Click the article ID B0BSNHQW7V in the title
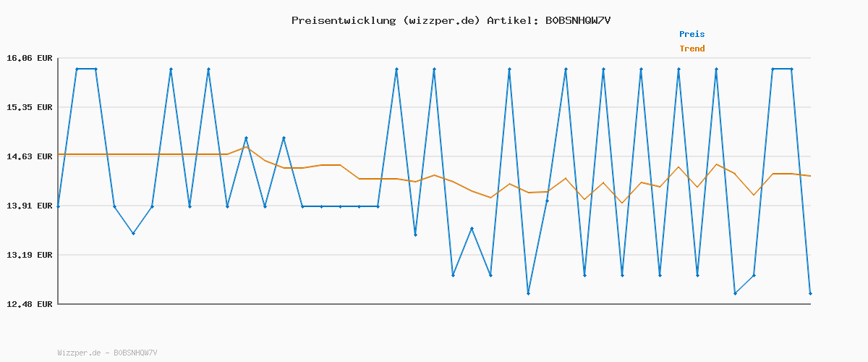 578,20
